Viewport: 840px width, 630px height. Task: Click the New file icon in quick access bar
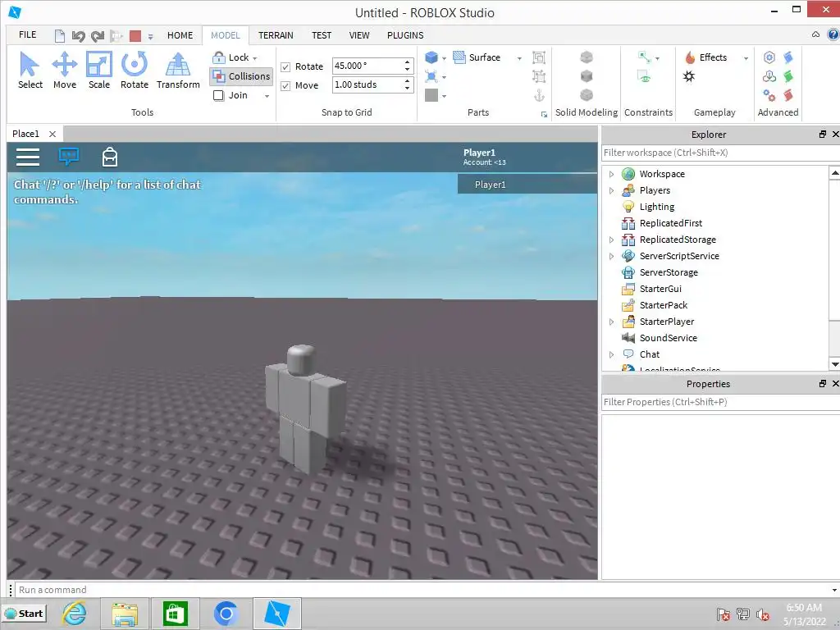pyautogui.click(x=59, y=36)
